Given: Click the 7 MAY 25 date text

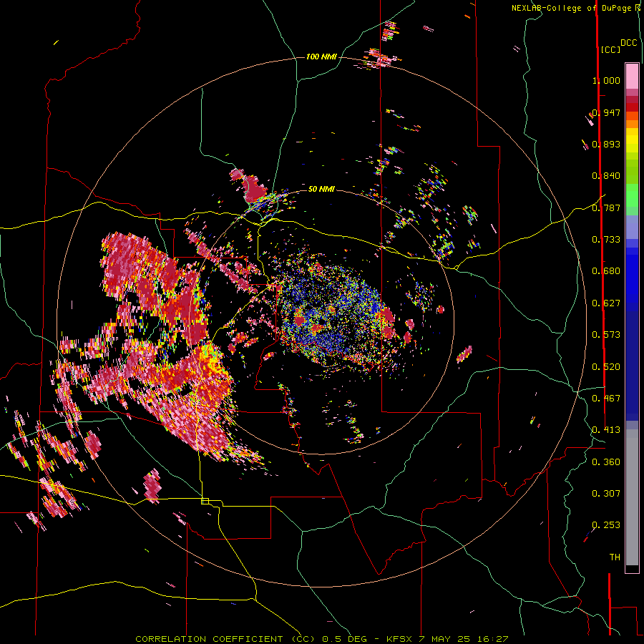Looking at the screenshot, I should point(445,639).
